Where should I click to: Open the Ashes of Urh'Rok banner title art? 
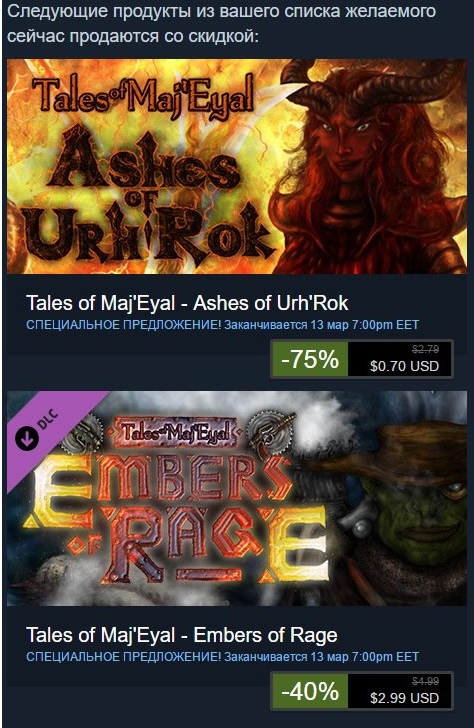point(149,195)
